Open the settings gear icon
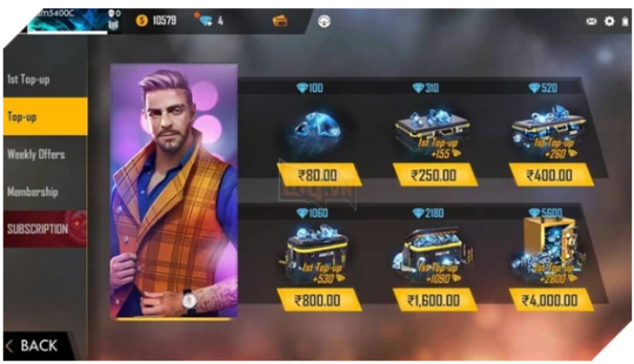This screenshot has width=634, height=364. point(610,21)
